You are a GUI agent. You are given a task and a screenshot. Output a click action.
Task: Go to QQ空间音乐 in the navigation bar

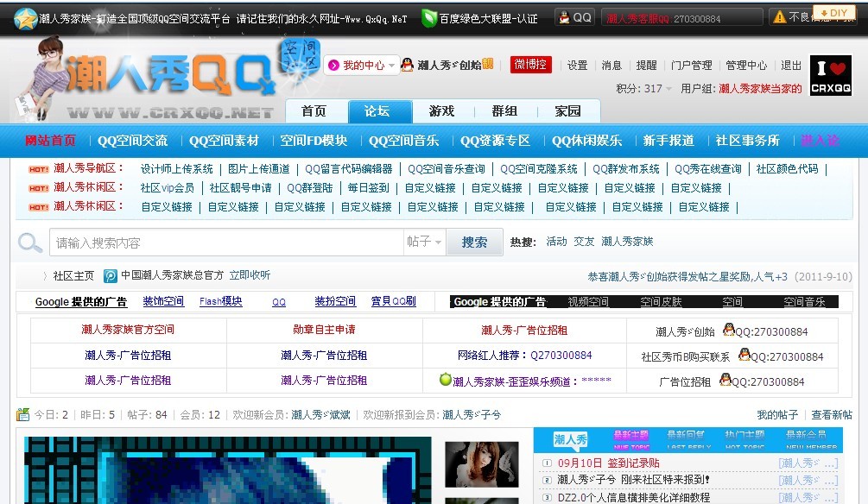pos(404,141)
